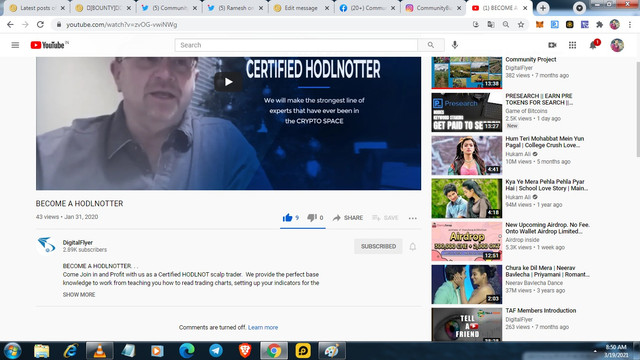The width and height of the screenshot is (640, 360).
Task: Click the Game of Bitcoins channel name
Action: 526,111
